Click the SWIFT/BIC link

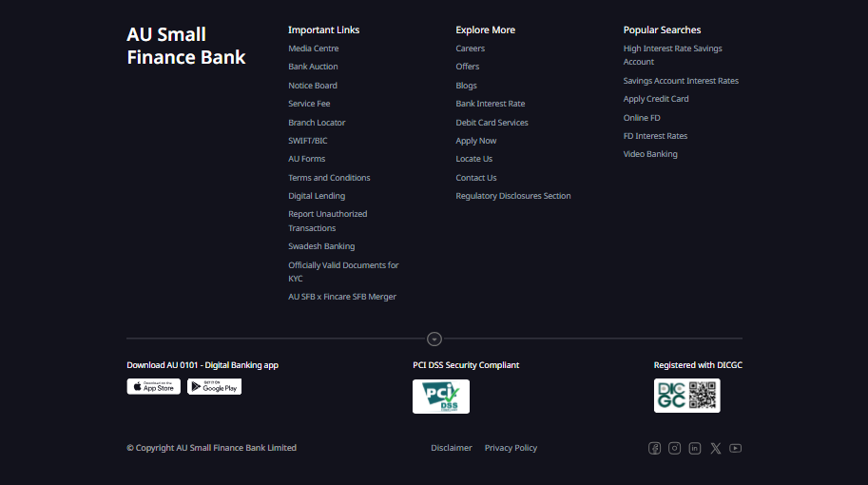click(308, 141)
